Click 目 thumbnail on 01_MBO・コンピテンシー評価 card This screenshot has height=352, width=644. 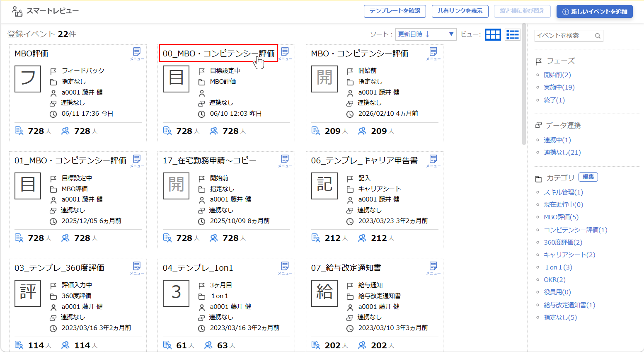(28, 186)
